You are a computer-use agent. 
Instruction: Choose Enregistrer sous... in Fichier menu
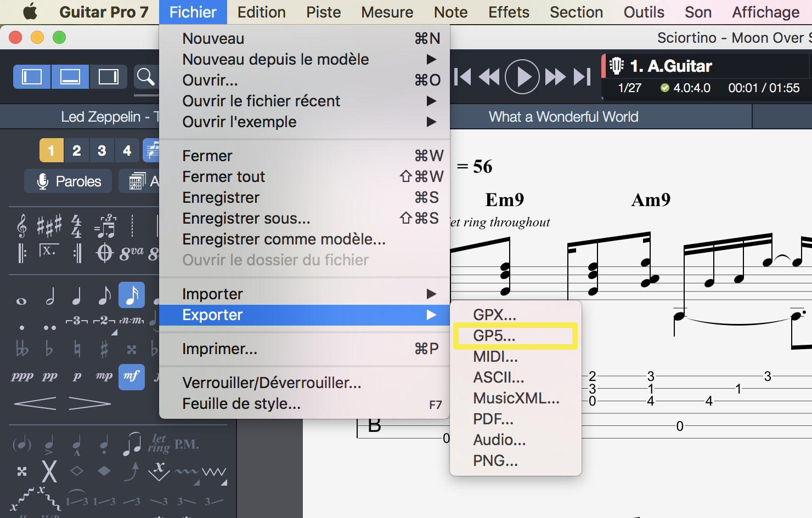(x=304, y=218)
